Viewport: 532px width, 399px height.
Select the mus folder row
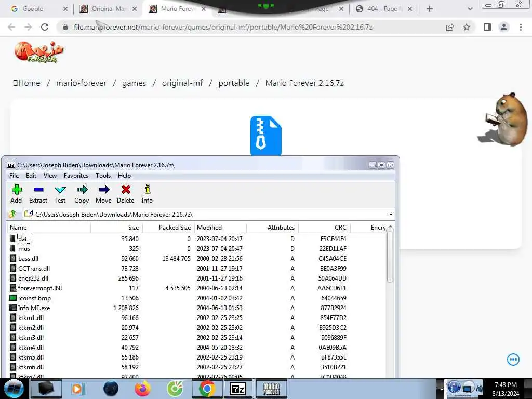tap(196, 249)
